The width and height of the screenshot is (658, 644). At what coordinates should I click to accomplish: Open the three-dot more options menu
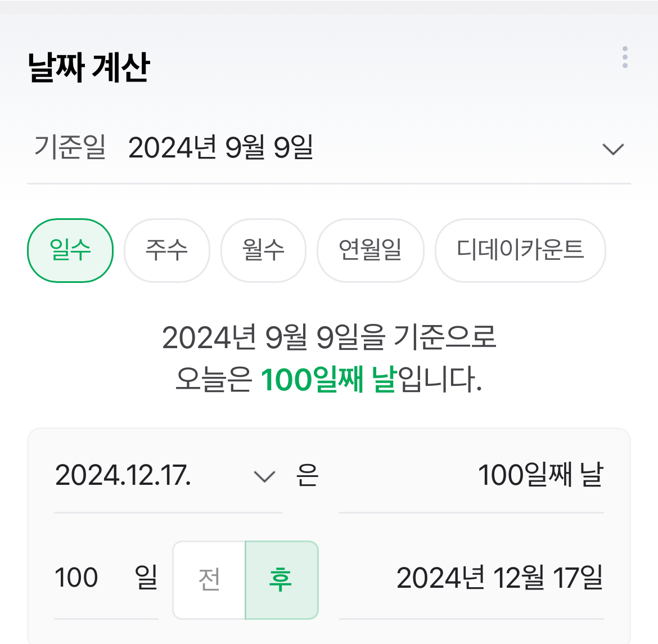click(625, 57)
